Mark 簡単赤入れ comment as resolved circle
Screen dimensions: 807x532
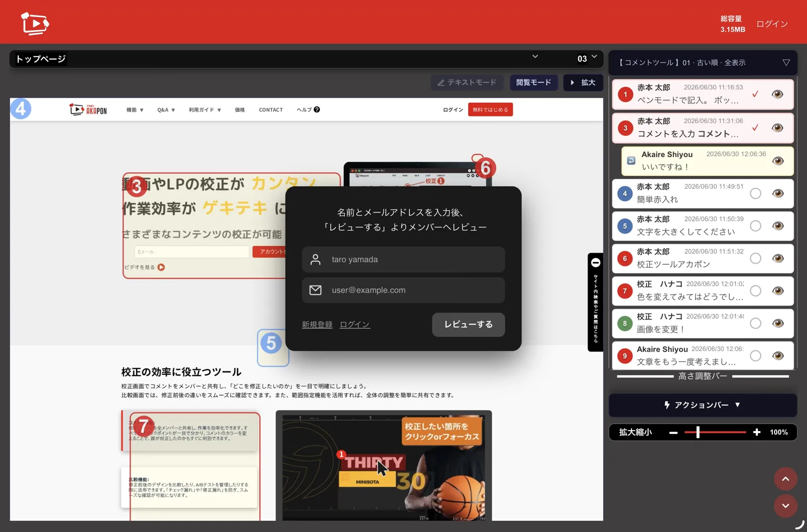pyautogui.click(x=755, y=194)
